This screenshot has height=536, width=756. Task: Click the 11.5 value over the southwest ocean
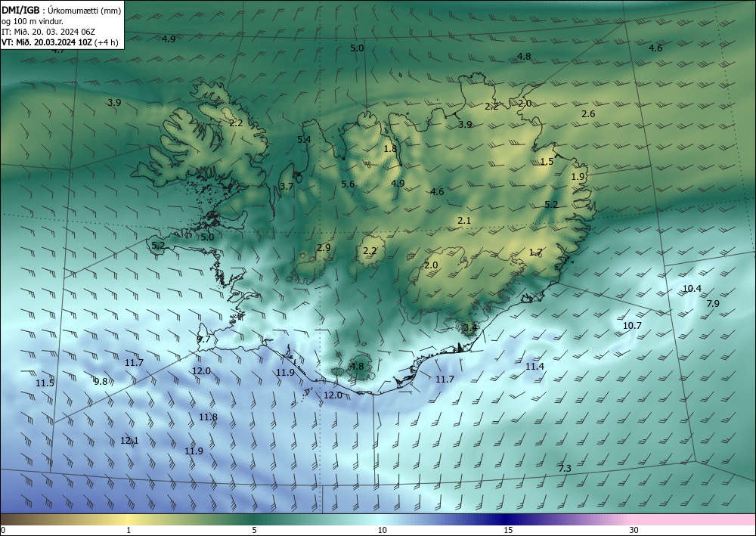pos(45,383)
